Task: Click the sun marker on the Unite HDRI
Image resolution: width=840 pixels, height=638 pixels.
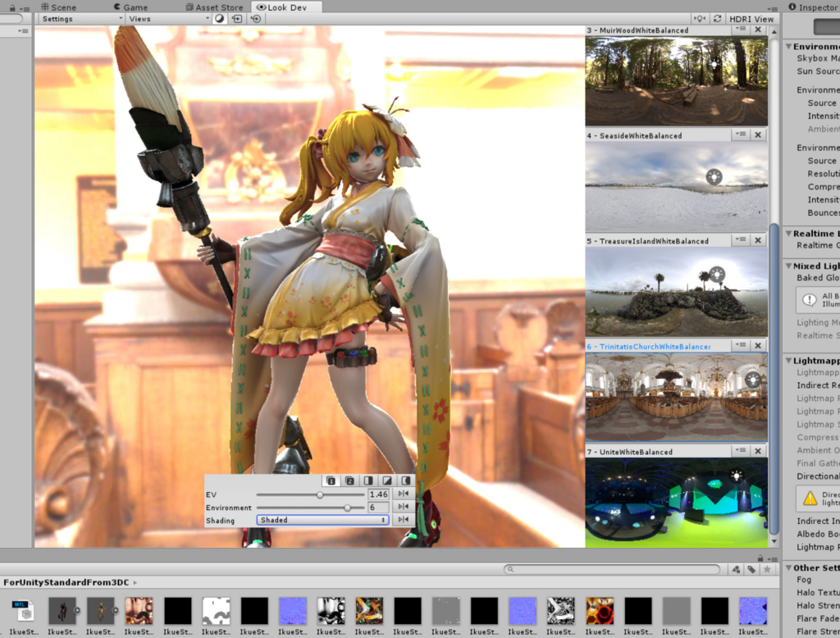Action: click(x=737, y=476)
